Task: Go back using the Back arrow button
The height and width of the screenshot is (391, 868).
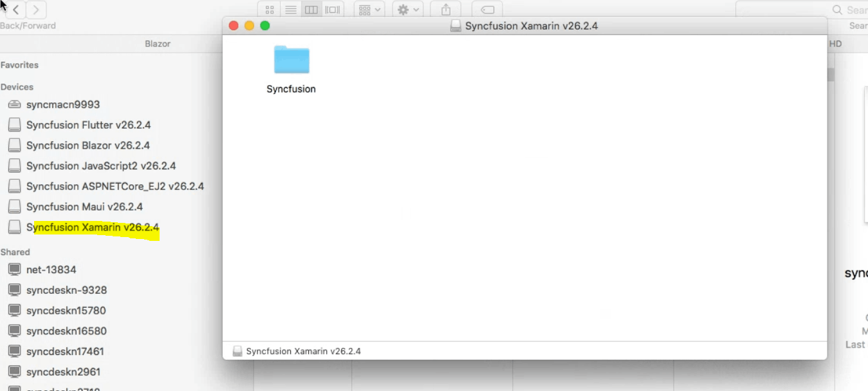Action: (x=14, y=10)
